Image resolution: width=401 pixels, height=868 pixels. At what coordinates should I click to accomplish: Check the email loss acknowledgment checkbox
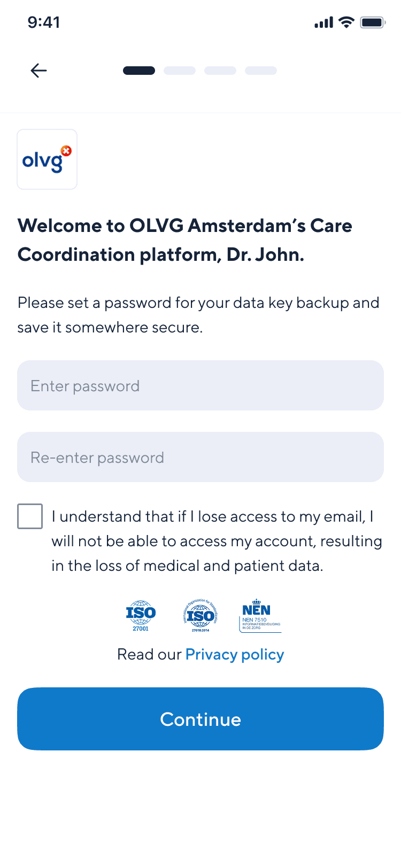tap(30, 516)
